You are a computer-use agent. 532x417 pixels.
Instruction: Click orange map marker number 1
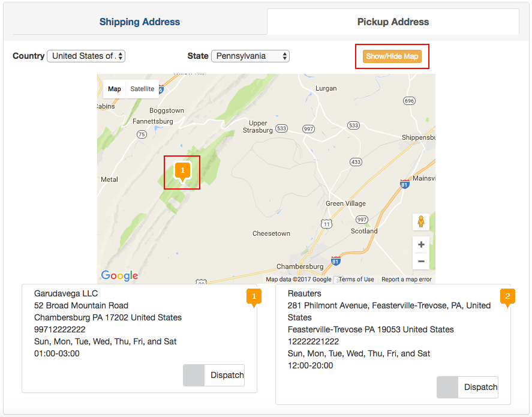point(182,172)
